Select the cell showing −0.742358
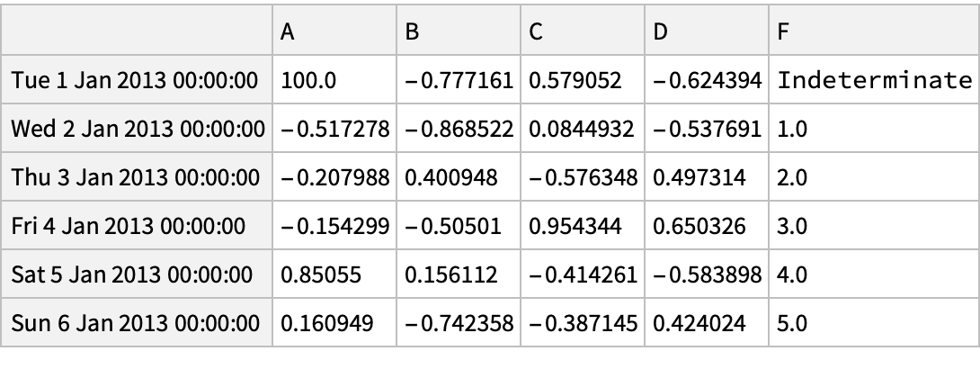The height and width of the screenshot is (378, 980). [x=459, y=323]
